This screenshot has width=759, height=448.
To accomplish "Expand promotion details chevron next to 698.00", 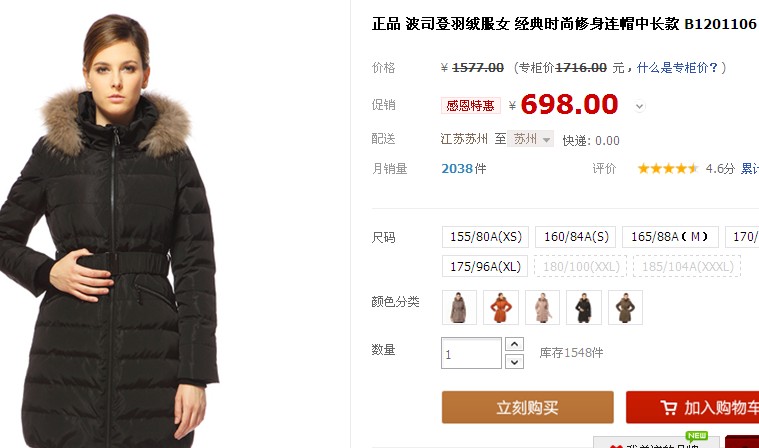I will 639,106.
